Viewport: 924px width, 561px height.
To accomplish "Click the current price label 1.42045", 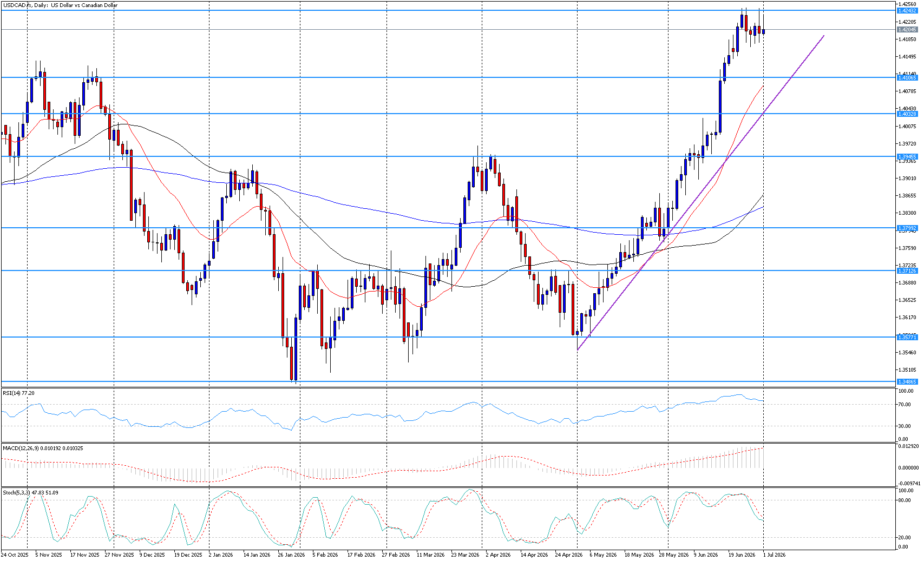I will pyautogui.click(x=907, y=30).
